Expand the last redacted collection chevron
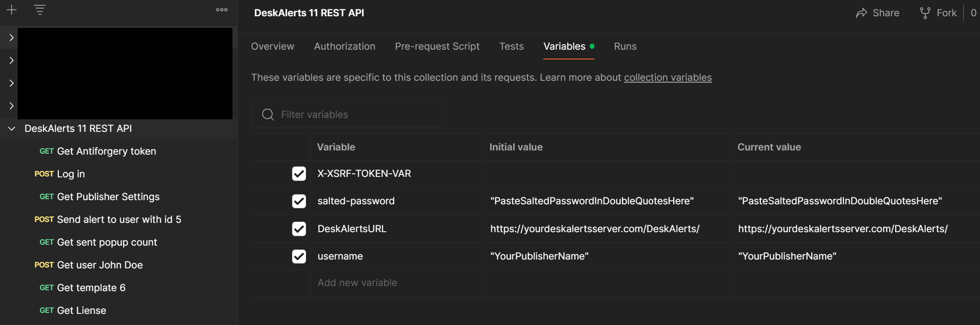 tap(12, 106)
